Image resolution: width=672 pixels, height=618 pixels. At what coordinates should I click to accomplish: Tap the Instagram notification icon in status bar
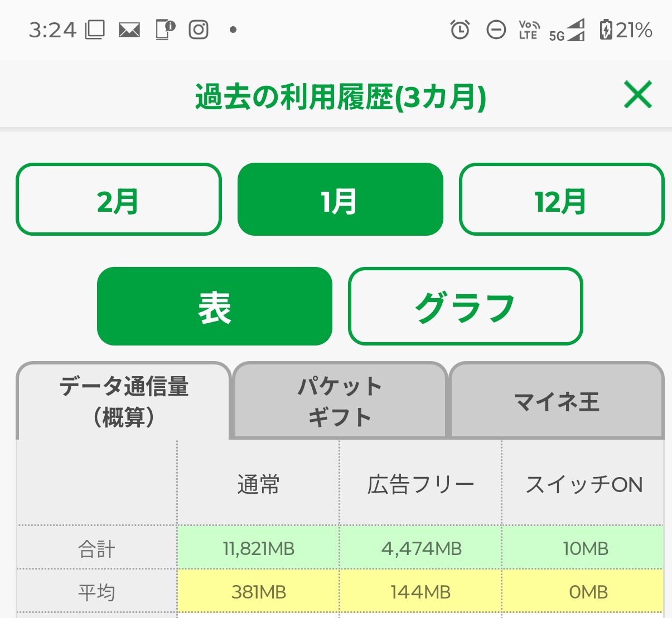pyautogui.click(x=199, y=30)
